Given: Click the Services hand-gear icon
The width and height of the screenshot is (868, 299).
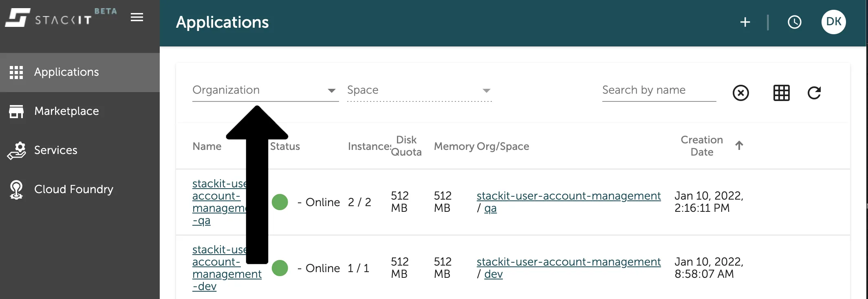Looking at the screenshot, I should click(x=16, y=150).
